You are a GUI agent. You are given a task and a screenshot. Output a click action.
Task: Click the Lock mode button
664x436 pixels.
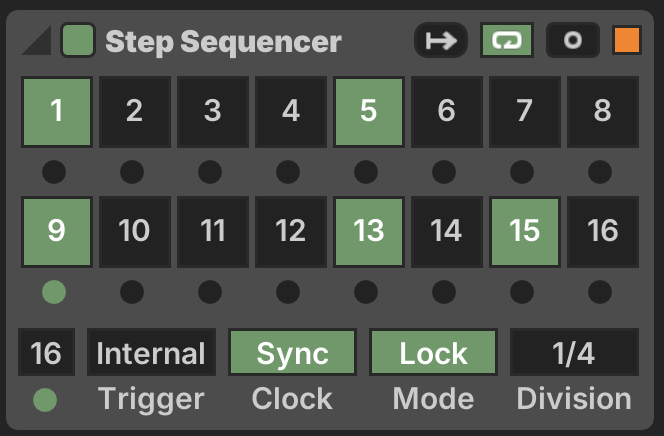[433, 352]
